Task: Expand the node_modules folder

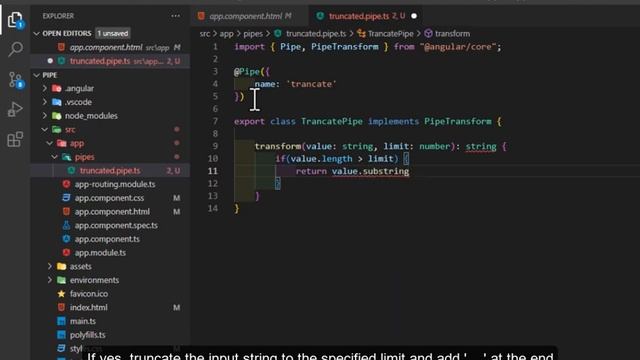Action: pyautogui.click(x=45, y=116)
